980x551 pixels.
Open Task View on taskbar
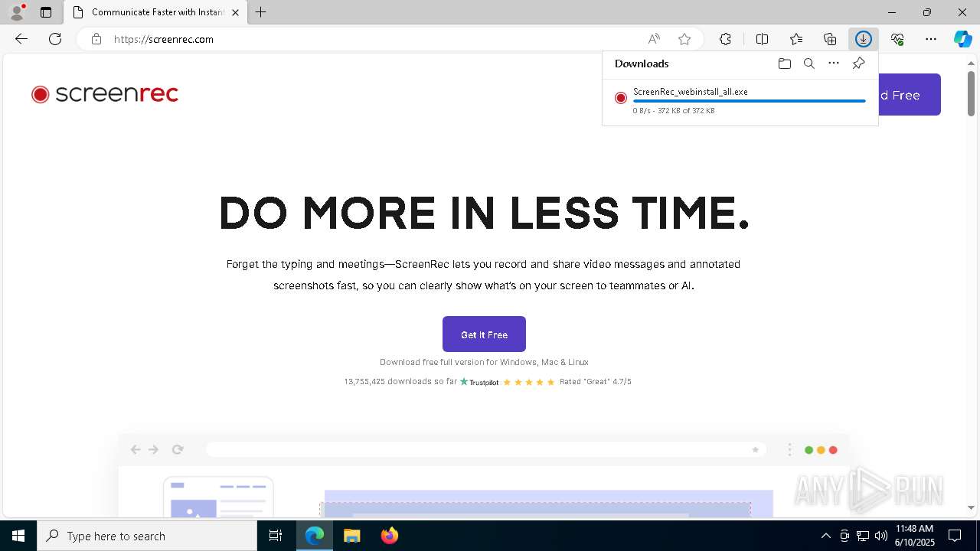[x=276, y=536]
